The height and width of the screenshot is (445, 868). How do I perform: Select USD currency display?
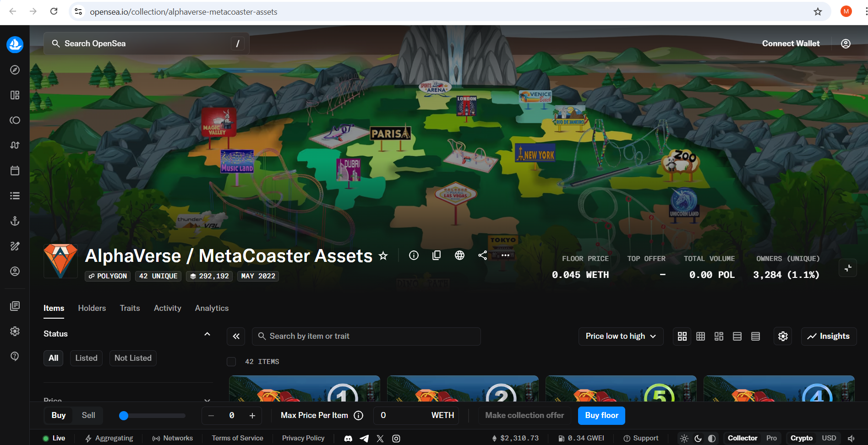coord(829,438)
